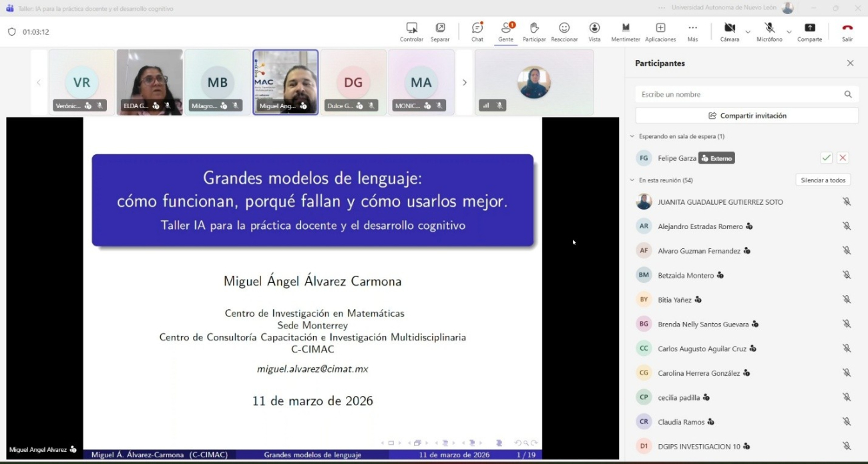The height and width of the screenshot is (464, 868).
Task: Open the Más options menu
Action: click(692, 31)
